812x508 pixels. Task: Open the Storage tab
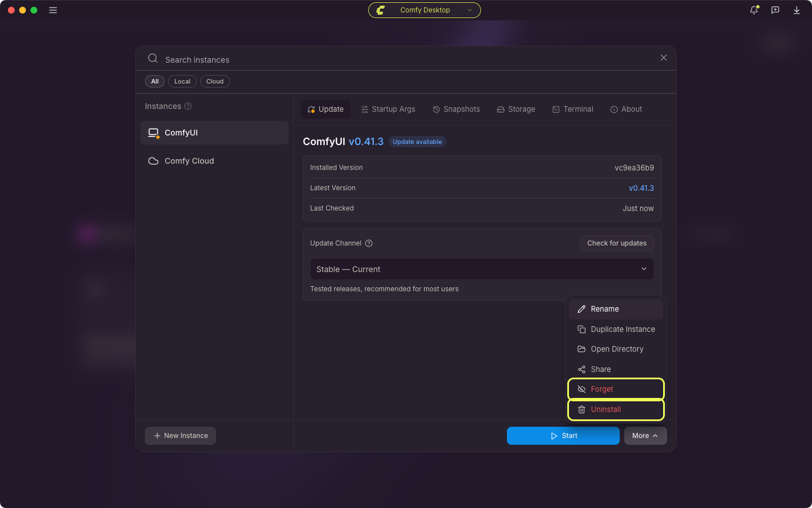click(516, 110)
